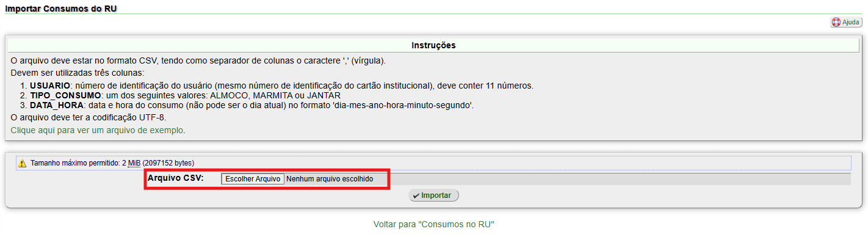Open the example file link 'Clique aqui'

point(98,130)
